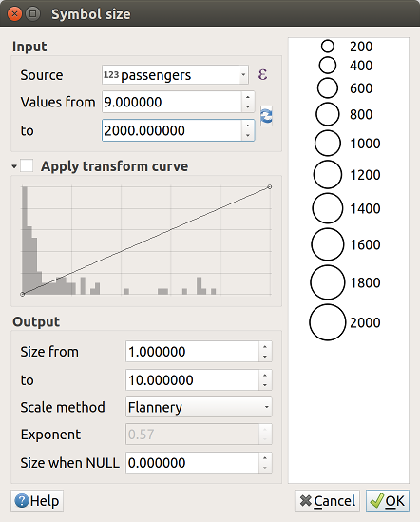Image resolution: width=420 pixels, height=522 pixels.
Task: Confirm with the OK button
Action: [388, 501]
